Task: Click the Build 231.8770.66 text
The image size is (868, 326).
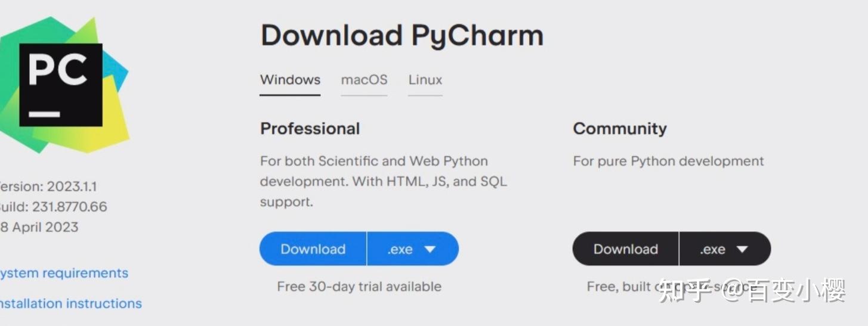Action: click(x=52, y=207)
